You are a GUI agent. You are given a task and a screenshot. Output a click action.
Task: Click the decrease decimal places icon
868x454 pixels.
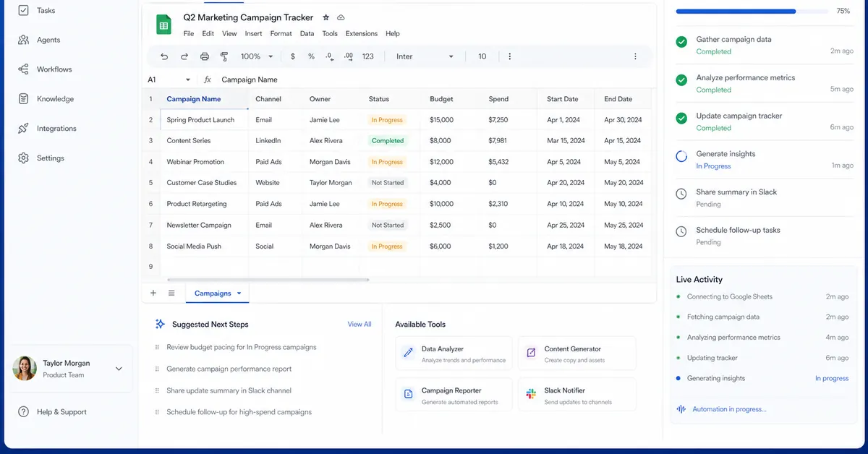pyautogui.click(x=330, y=56)
